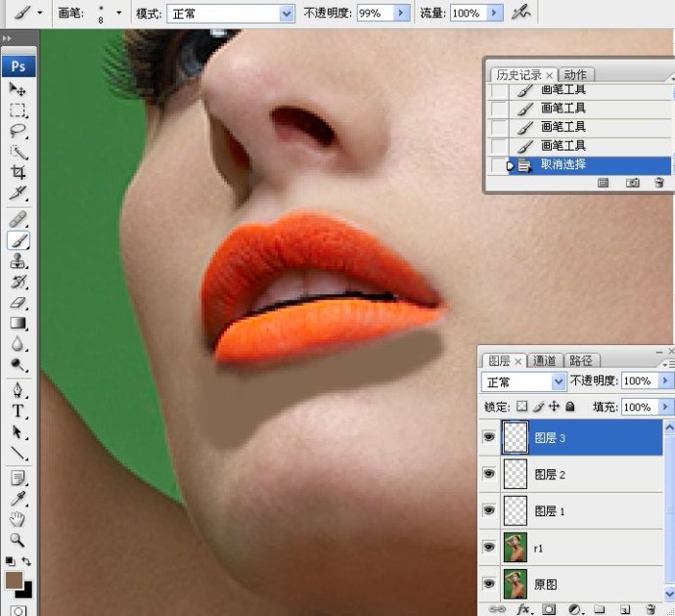Select the Type tool
This screenshot has height=616, width=675.
click(x=18, y=411)
